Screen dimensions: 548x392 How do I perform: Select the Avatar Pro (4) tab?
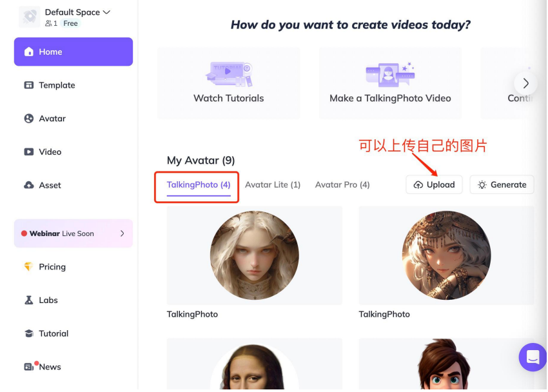(342, 185)
